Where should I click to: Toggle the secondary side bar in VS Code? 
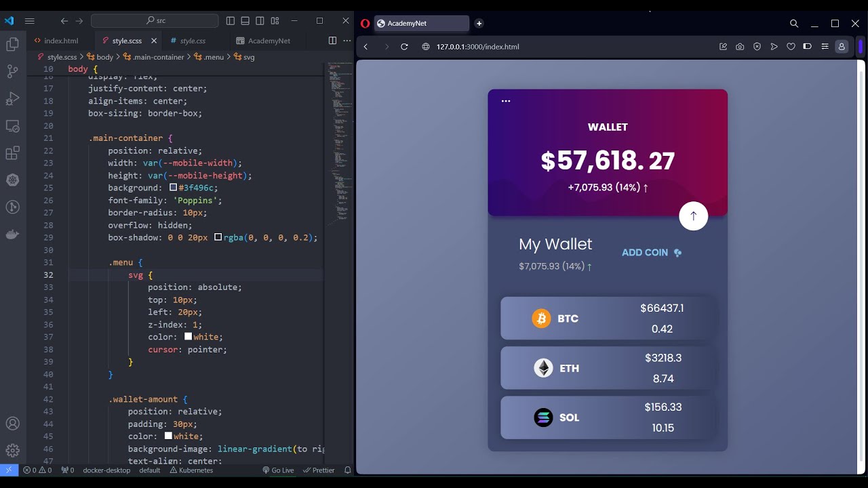[260, 21]
